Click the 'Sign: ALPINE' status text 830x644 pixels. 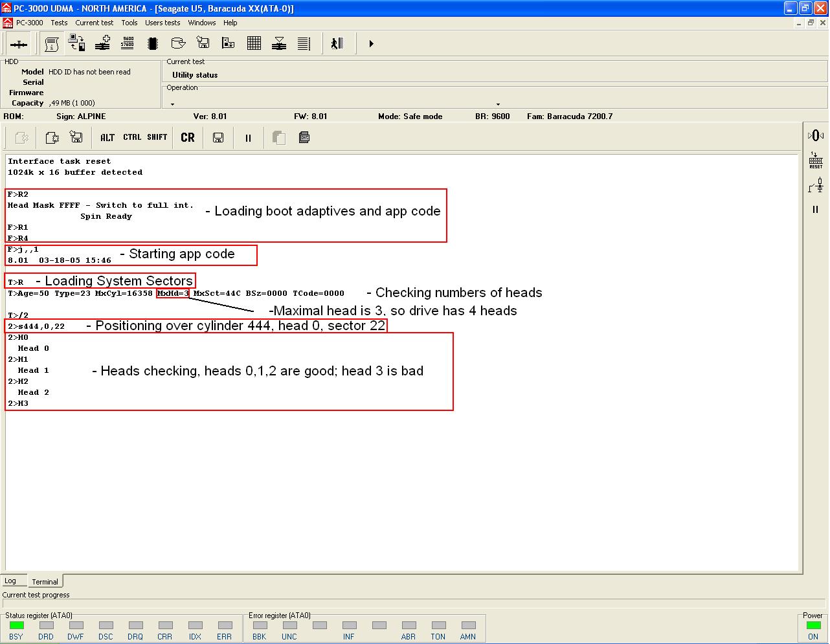(x=81, y=117)
